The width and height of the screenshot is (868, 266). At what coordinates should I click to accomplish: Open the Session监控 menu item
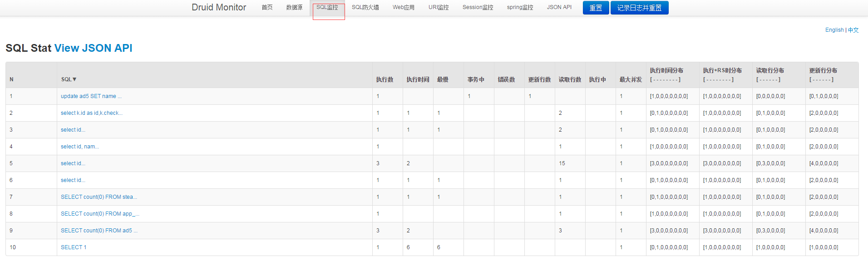click(x=478, y=7)
